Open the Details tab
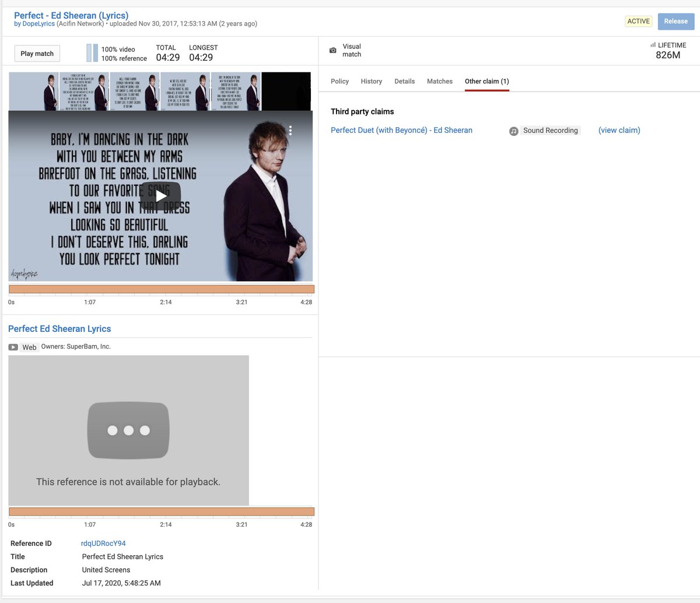The width and height of the screenshot is (700, 603). pos(404,81)
